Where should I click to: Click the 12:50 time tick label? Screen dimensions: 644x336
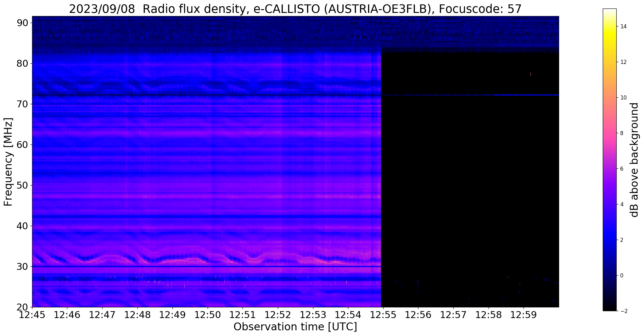pyautogui.click(x=208, y=315)
